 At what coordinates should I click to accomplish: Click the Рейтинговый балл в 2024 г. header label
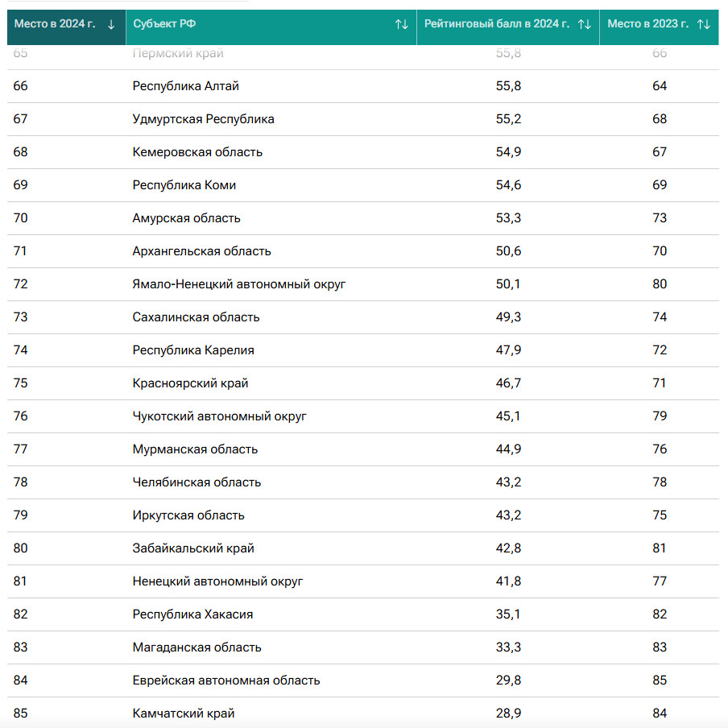[497, 24]
